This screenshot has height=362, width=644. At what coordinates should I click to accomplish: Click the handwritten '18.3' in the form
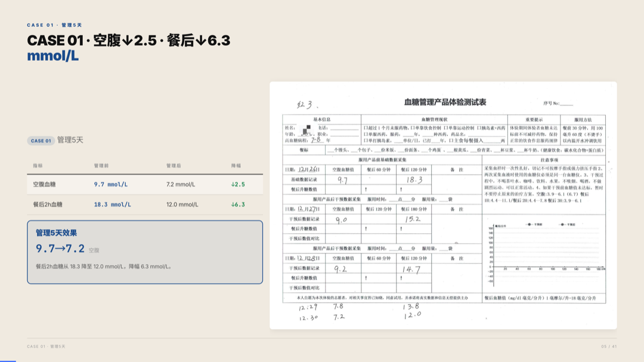tap(414, 180)
